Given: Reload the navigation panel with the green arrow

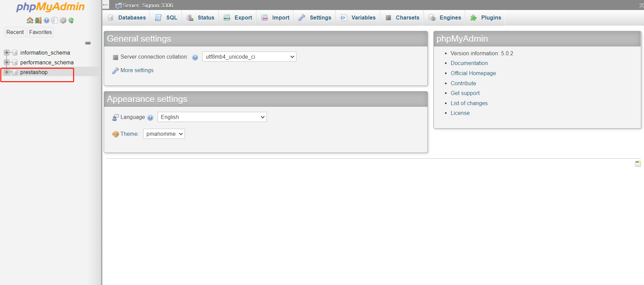Looking at the screenshot, I should pyautogui.click(x=71, y=20).
